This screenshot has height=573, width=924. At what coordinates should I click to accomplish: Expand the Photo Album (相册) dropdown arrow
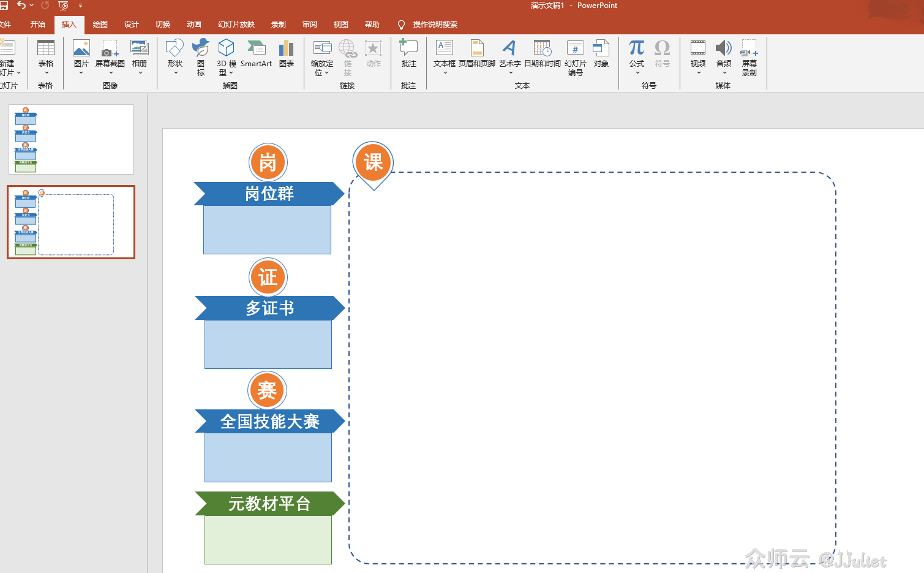(x=140, y=73)
